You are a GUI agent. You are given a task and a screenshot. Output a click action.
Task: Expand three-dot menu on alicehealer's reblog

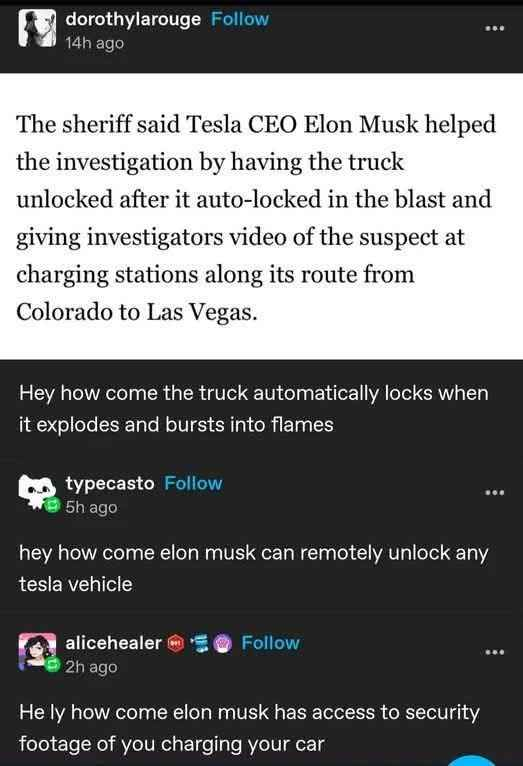tap(494, 652)
